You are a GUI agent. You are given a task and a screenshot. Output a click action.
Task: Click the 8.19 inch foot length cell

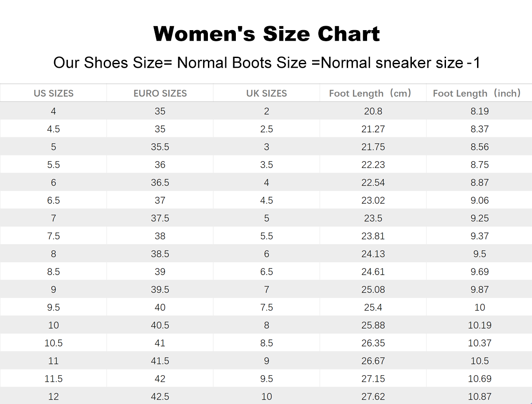pos(480,111)
